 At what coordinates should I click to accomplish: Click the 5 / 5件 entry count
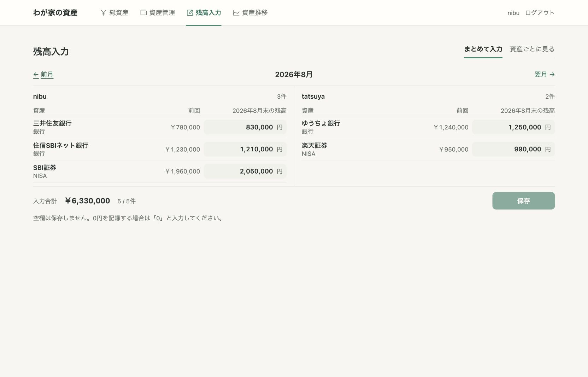click(x=127, y=201)
